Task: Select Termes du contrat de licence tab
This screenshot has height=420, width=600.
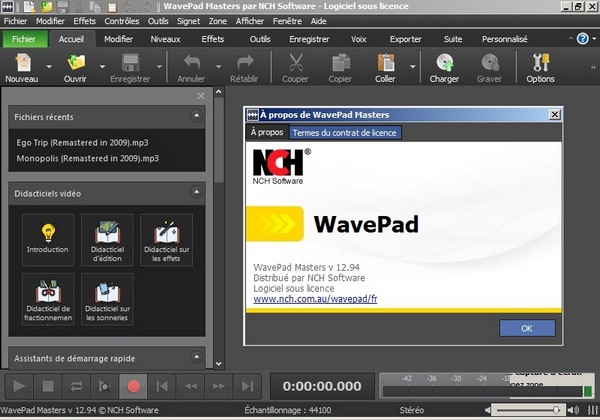Action: tap(344, 133)
